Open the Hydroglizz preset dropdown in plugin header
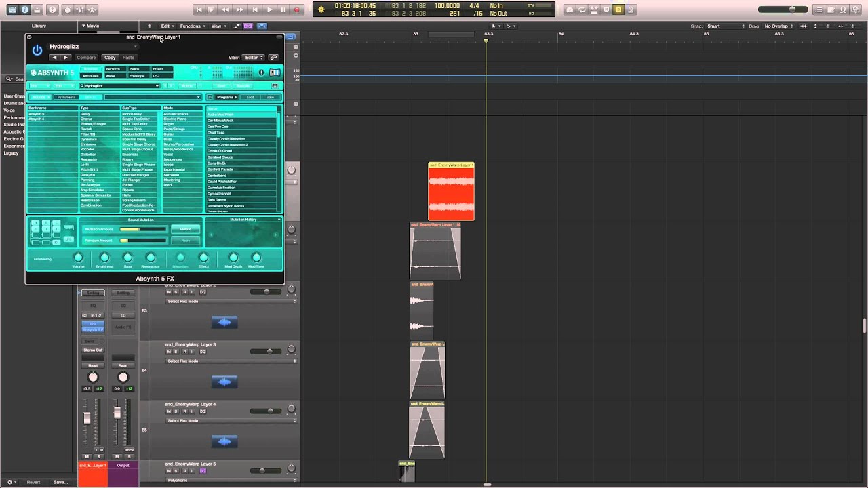Image resolution: width=868 pixels, height=488 pixels. coord(93,47)
